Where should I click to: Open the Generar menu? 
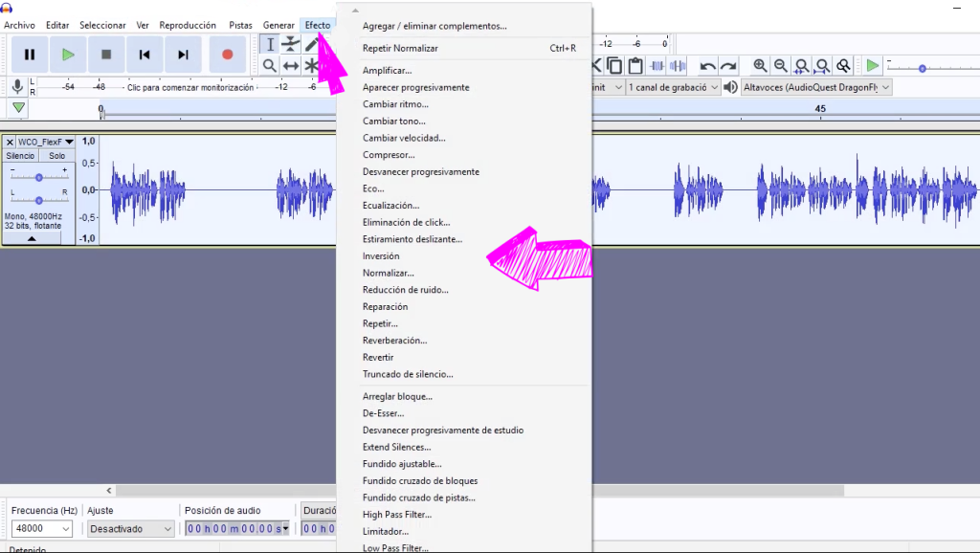tap(278, 26)
